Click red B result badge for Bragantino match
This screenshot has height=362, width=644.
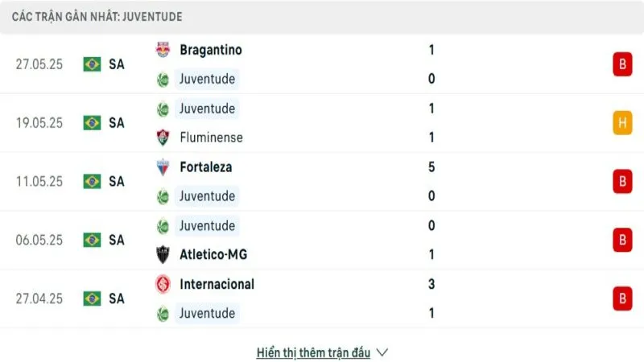(621, 64)
